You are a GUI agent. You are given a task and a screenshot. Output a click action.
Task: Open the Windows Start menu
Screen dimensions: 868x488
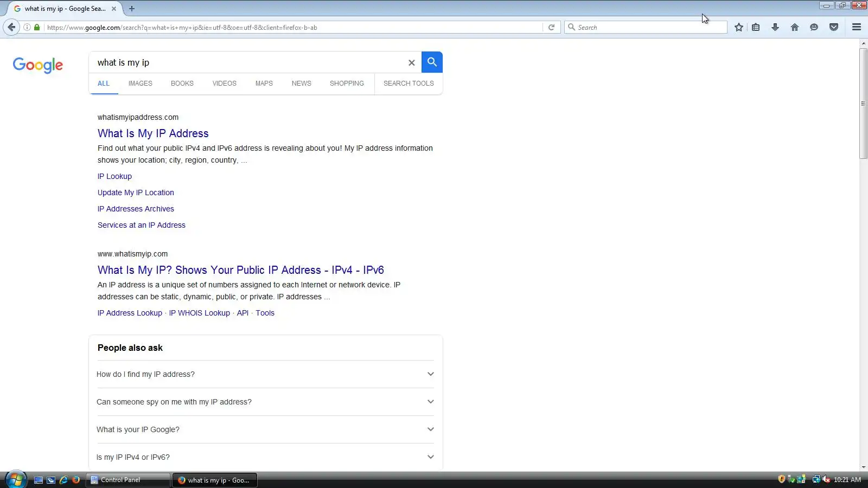coord(16,479)
